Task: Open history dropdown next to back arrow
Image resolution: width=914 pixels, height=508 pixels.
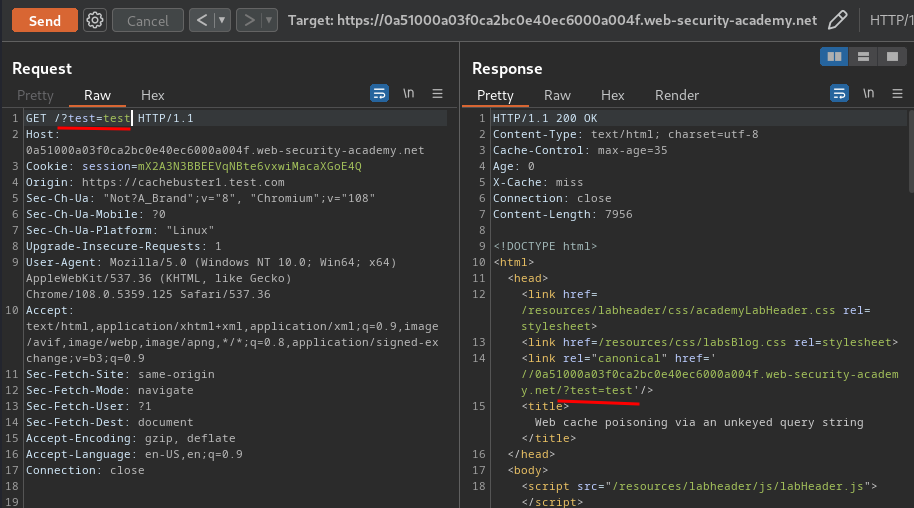Action: (x=222, y=20)
